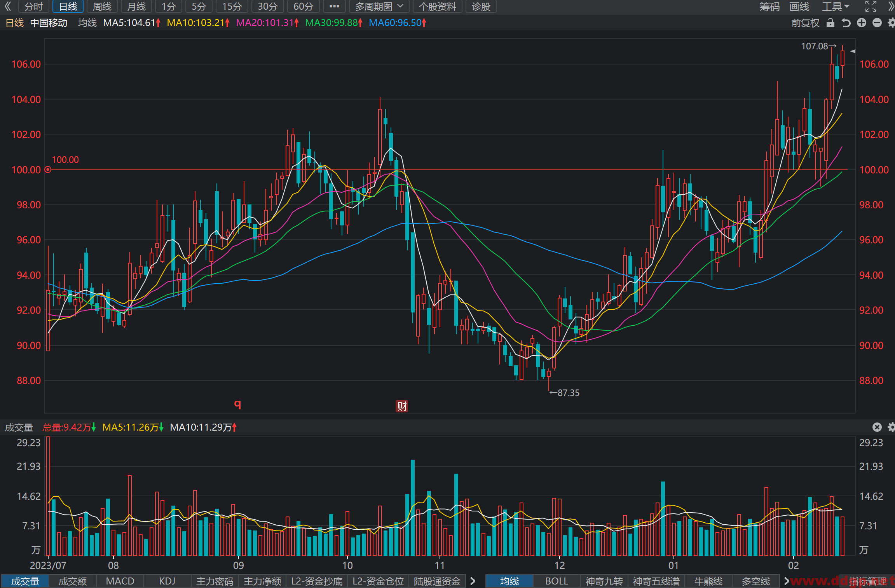Open the 筹码 chip distribution

(769, 6)
